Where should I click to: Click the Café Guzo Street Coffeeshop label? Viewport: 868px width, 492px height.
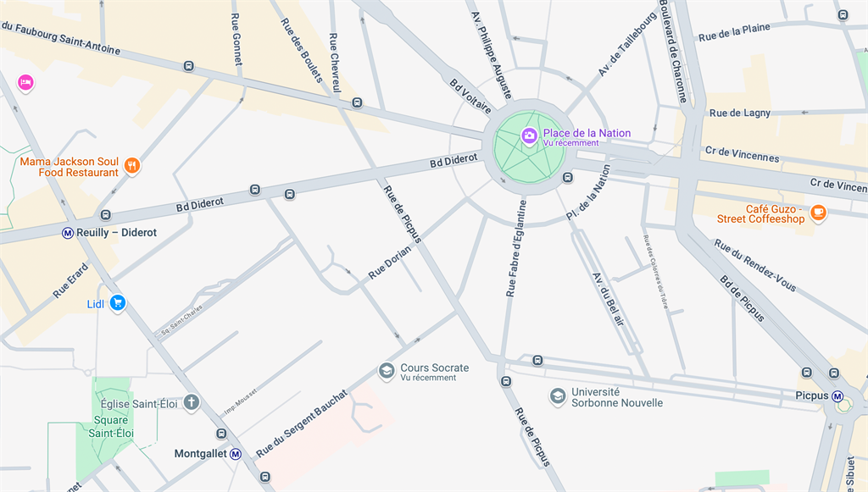pos(760,214)
